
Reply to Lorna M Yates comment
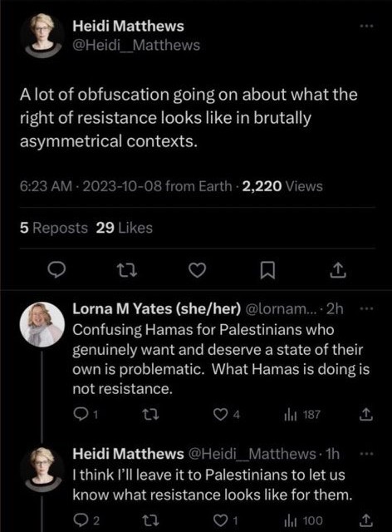click(x=86, y=414)
